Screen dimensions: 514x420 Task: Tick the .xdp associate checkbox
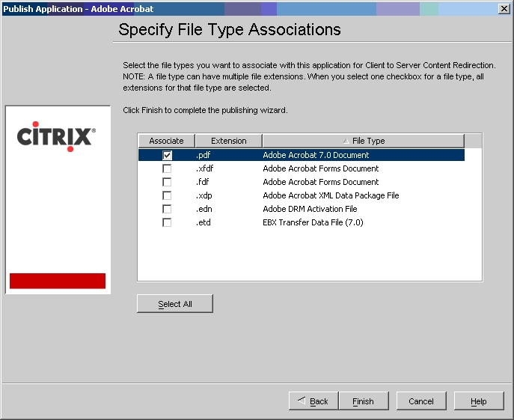pyautogui.click(x=167, y=195)
